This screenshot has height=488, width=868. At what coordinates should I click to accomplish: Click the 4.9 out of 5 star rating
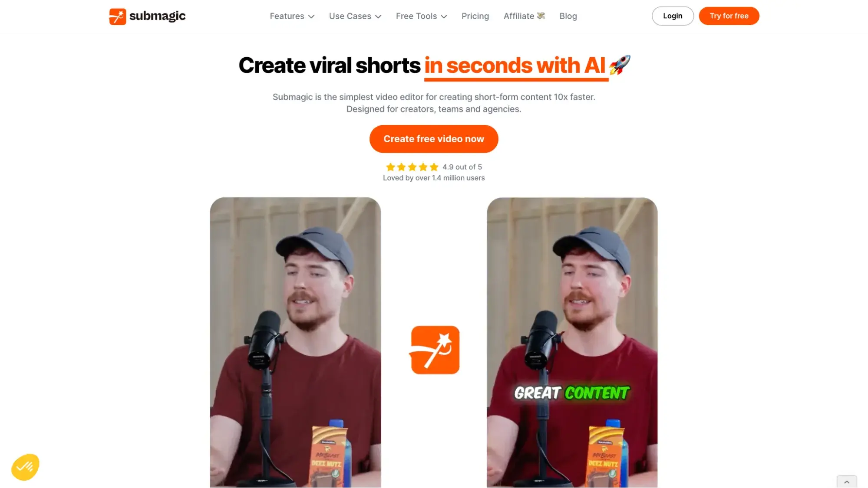click(434, 166)
